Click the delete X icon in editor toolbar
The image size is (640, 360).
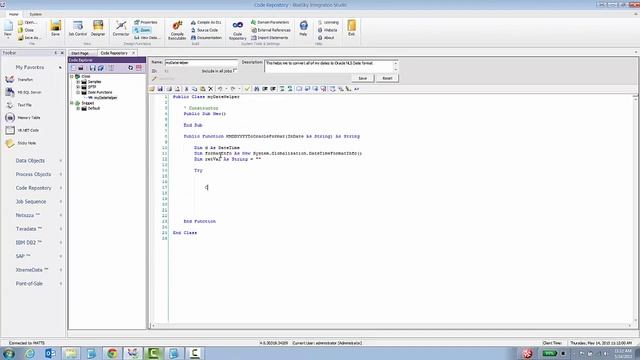211,89
